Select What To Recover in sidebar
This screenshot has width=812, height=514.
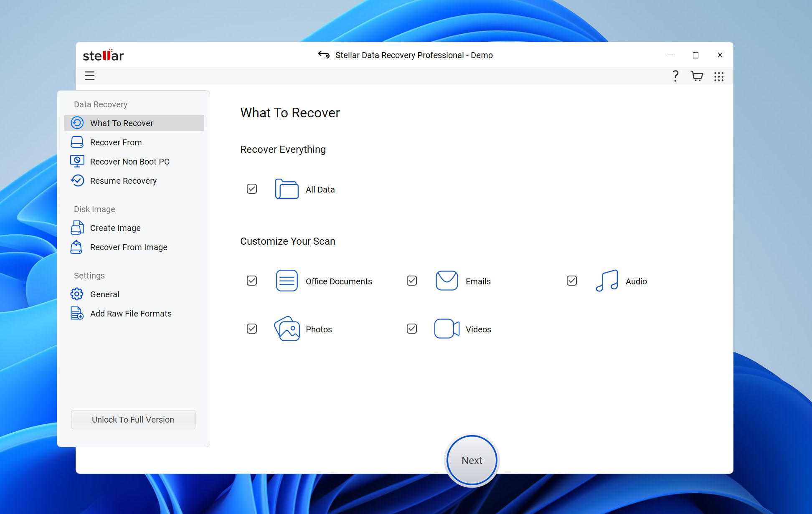click(x=134, y=123)
